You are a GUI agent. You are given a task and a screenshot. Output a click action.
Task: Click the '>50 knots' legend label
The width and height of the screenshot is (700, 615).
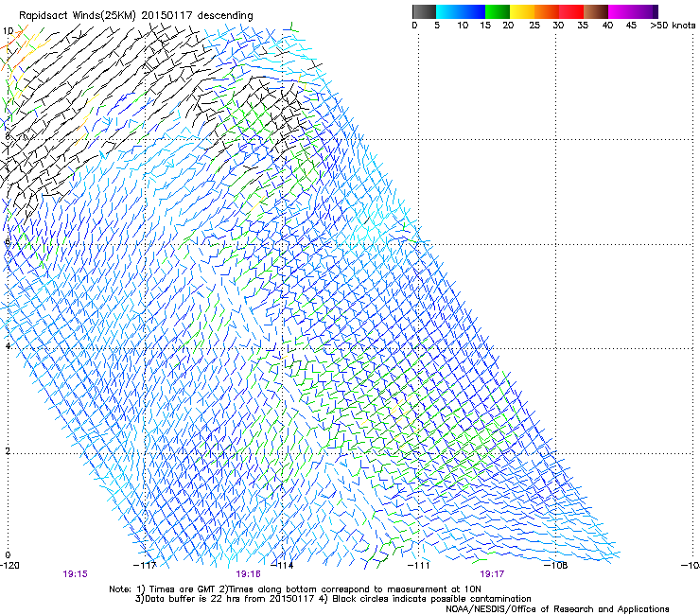673,26
